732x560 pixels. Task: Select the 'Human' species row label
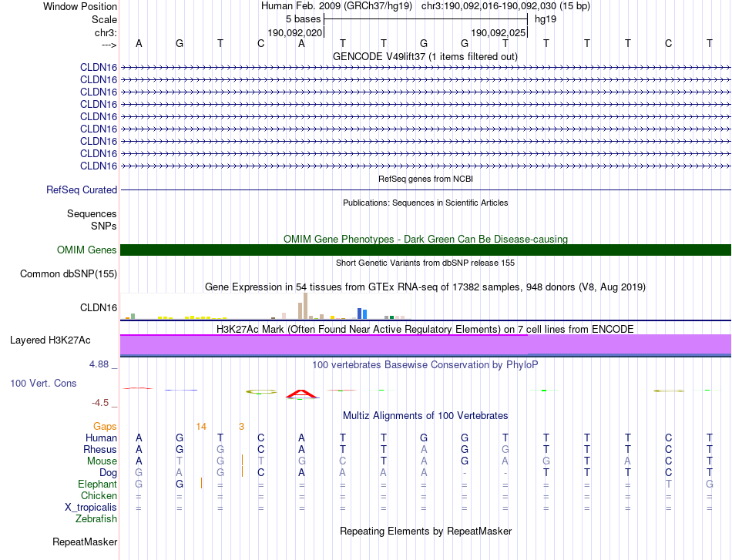(x=101, y=438)
